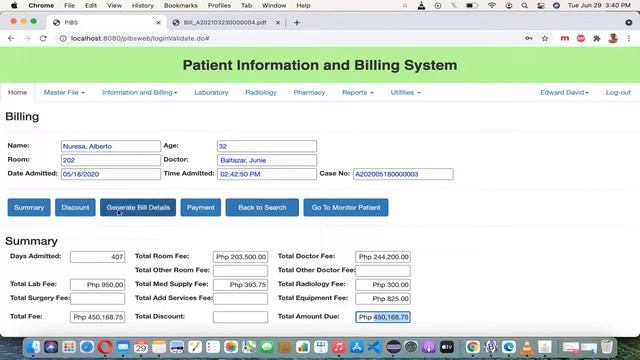Expand the Information and Billing dropdown
This screenshot has width=640, height=360.
(x=140, y=92)
